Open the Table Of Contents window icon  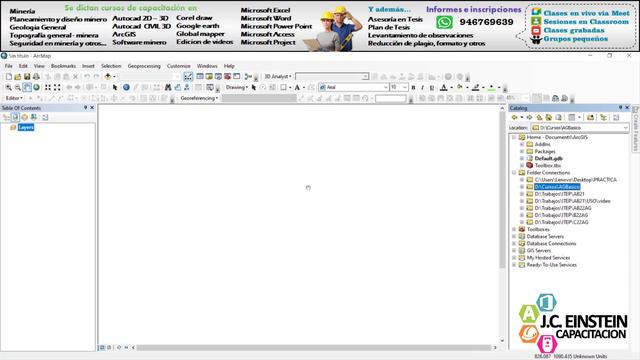click(x=200, y=77)
